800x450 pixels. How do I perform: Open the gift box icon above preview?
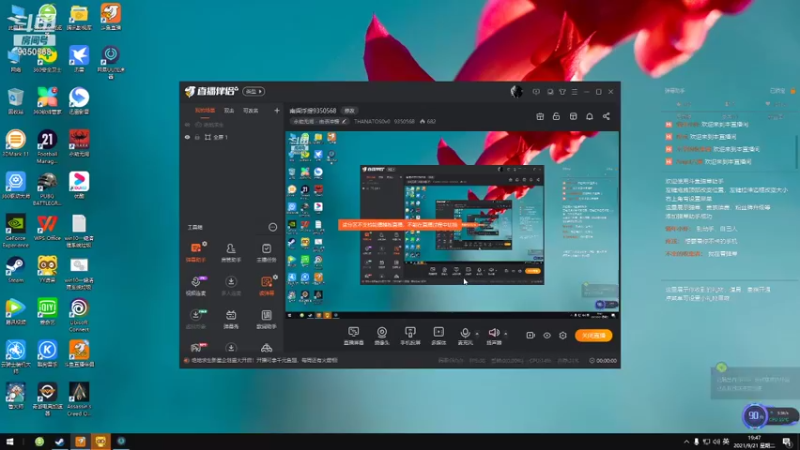540,116
